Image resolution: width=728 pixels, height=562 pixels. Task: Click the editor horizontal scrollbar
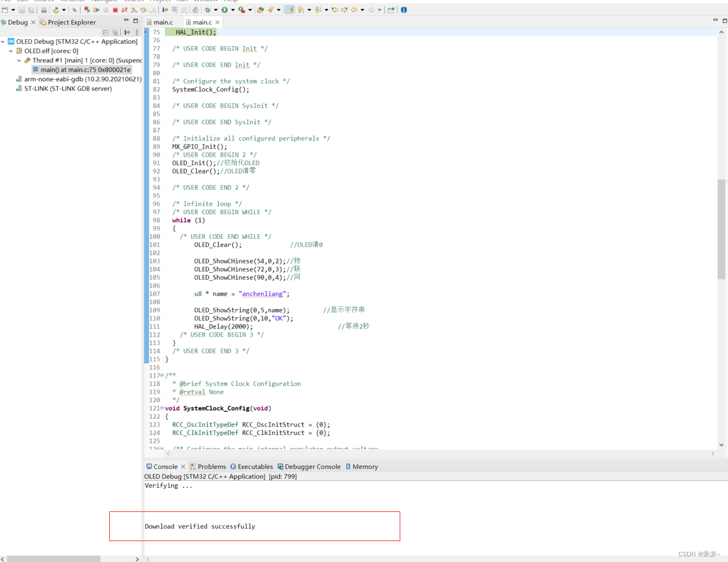(440, 453)
